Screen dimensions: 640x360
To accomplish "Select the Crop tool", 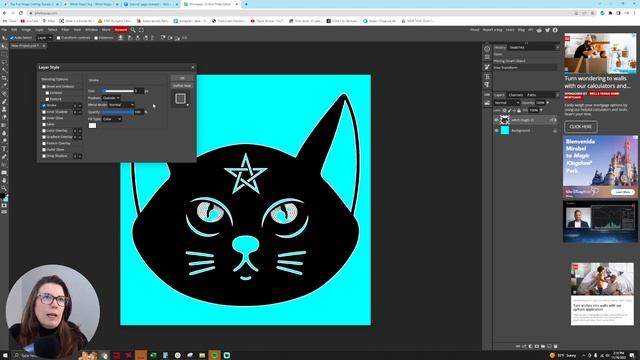I will (4, 78).
